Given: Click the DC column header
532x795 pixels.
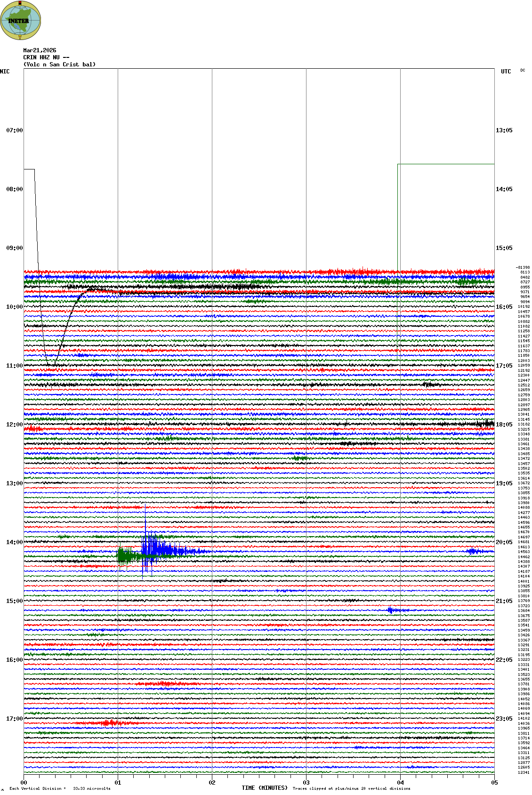Looking at the screenshot, I should (x=523, y=70).
